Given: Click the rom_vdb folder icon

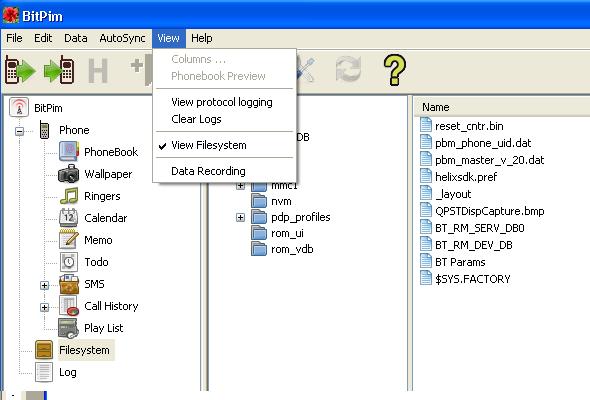Looking at the screenshot, I should (259, 249).
